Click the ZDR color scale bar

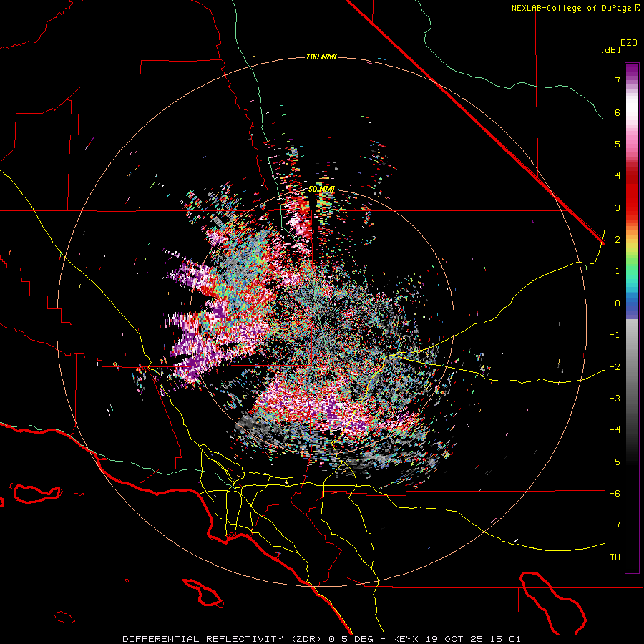coord(632,318)
